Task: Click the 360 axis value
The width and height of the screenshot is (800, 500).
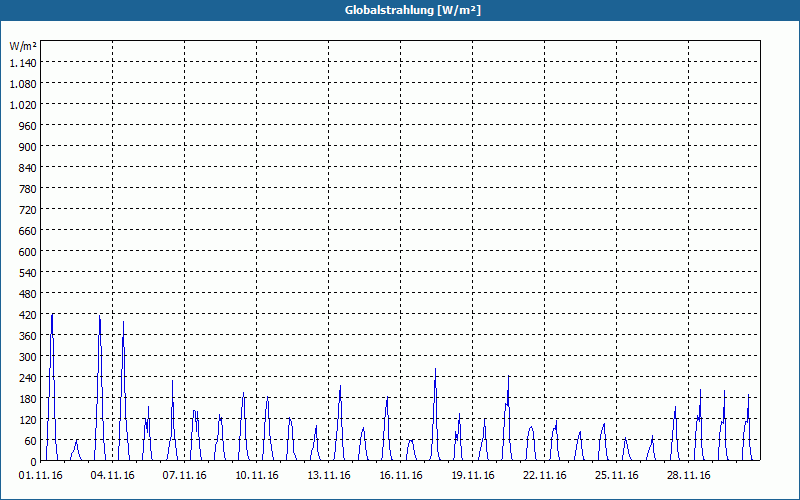Action: (x=28, y=336)
